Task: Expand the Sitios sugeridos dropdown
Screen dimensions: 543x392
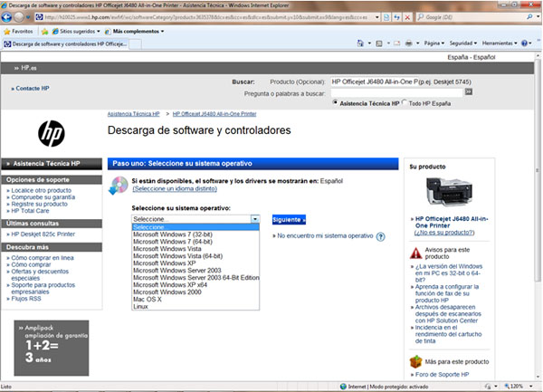Action: [x=99, y=32]
